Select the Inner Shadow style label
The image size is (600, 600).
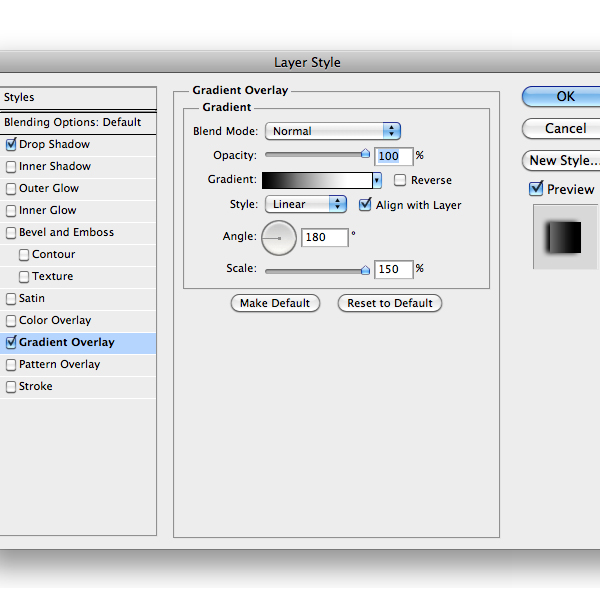(x=55, y=166)
